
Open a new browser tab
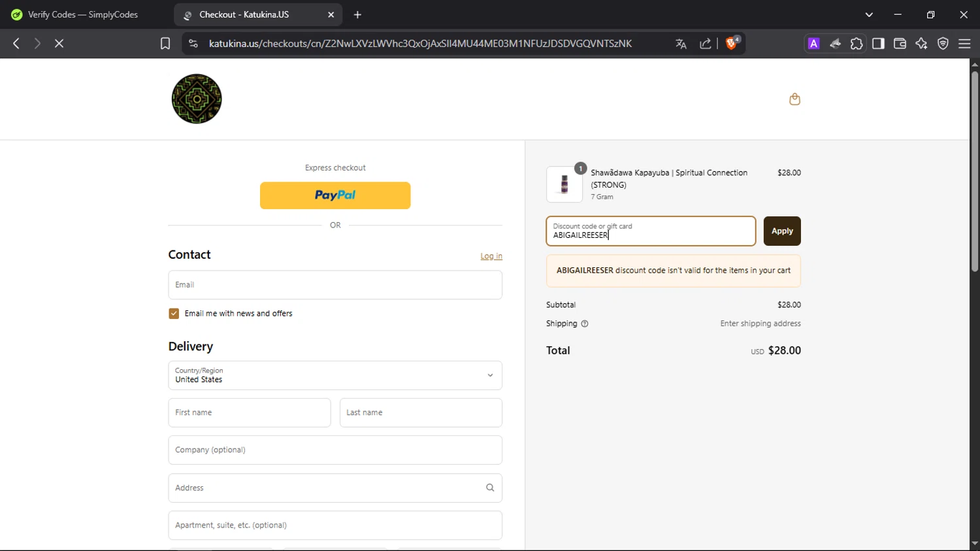[357, 14]
